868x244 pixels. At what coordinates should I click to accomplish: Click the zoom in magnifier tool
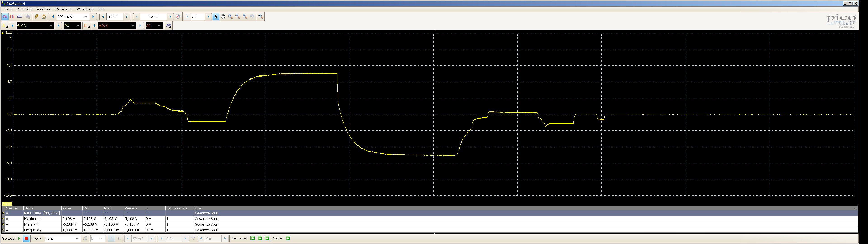(238, 16)
